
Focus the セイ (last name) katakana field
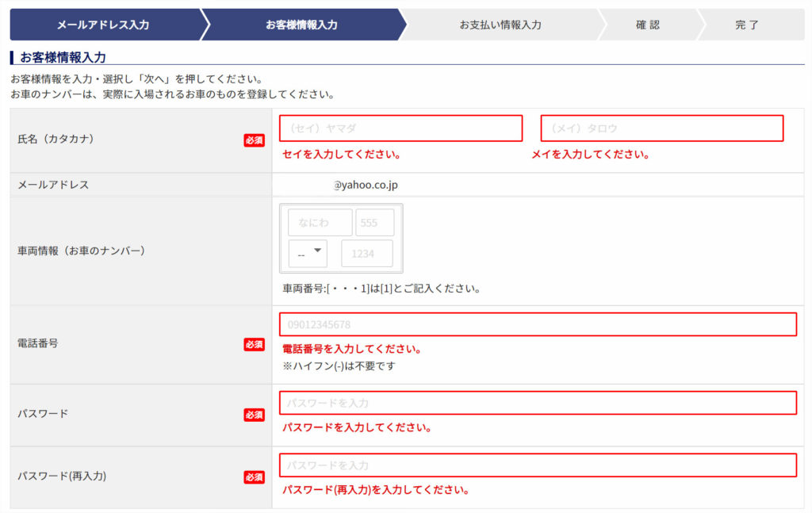point(400,128)
